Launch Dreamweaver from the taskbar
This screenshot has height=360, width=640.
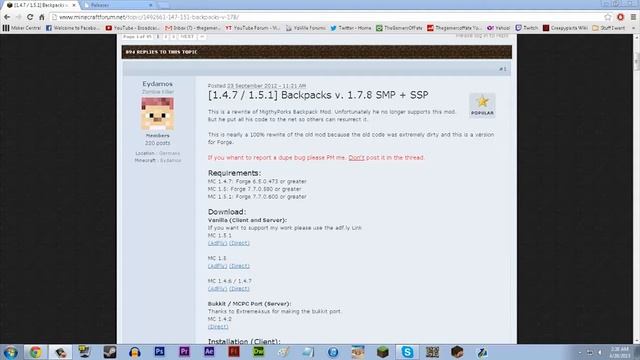[259, 351]
